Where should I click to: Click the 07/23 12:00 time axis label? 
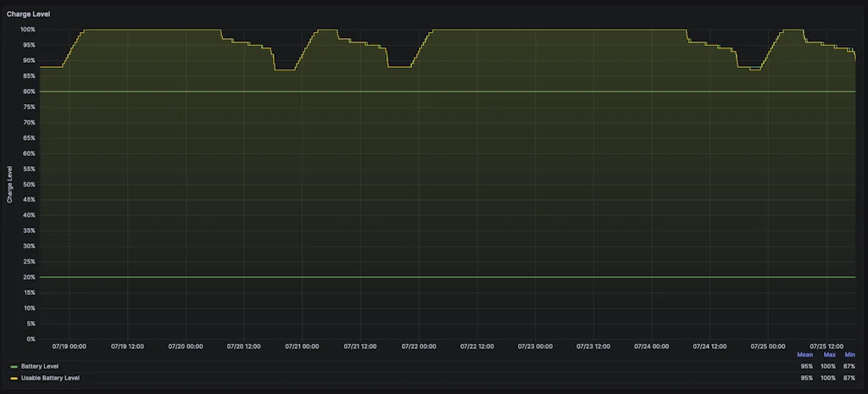click(x=593, y=346)
